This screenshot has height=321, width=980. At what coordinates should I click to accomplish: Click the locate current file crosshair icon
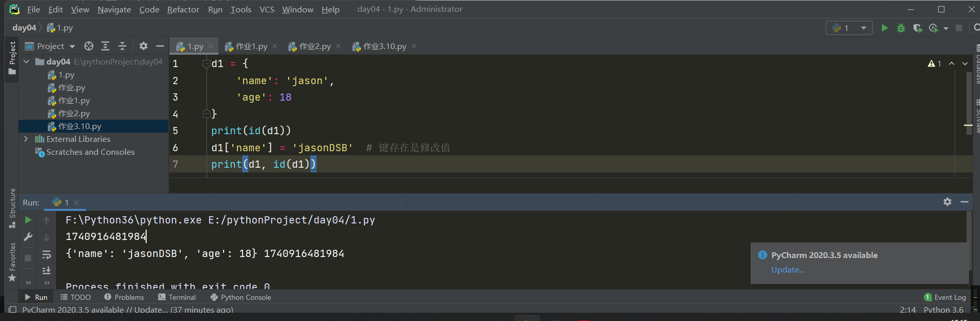pyautogui.click(x=89, y=46)
